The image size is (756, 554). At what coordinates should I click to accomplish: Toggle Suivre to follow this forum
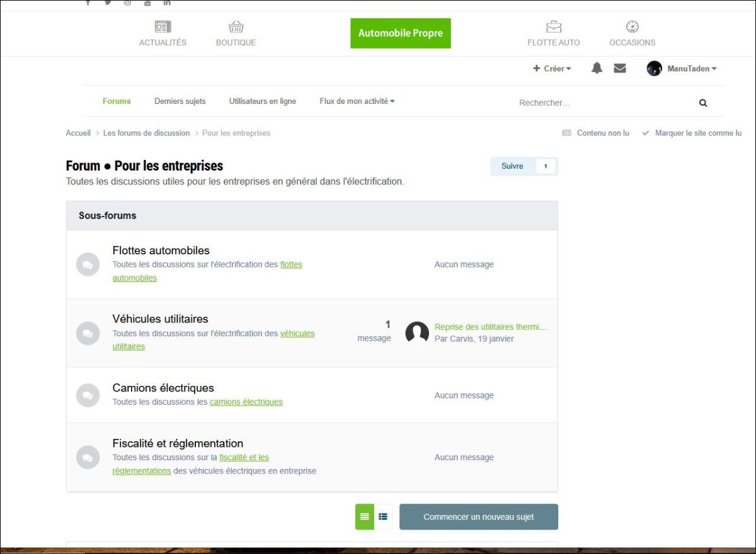coord(512,166)
